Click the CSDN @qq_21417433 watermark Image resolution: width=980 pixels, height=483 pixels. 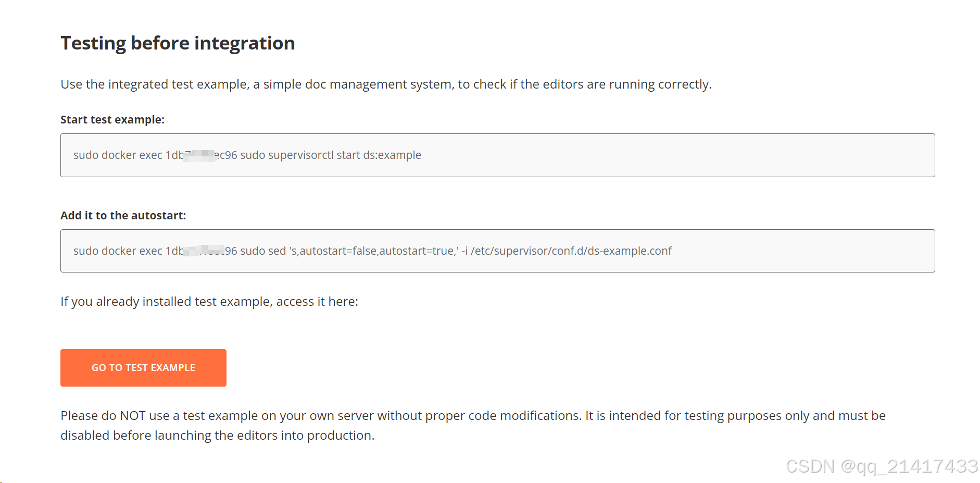[x=881, y=466]
